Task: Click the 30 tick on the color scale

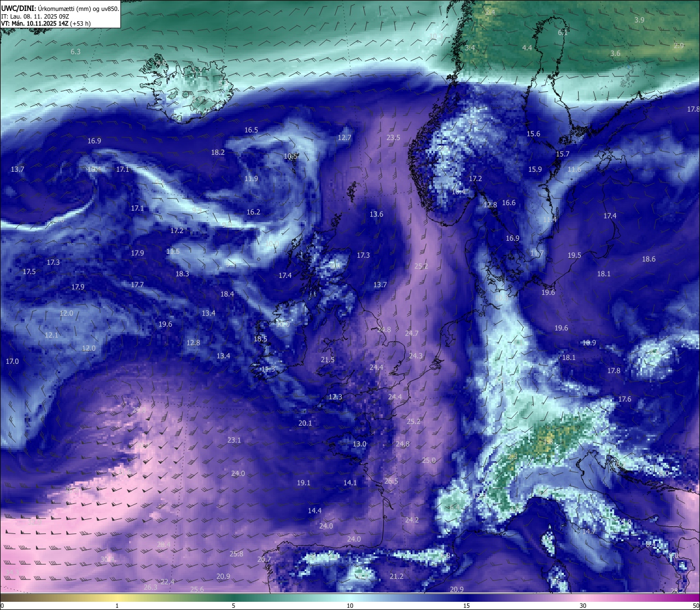Action: point(583,606)
